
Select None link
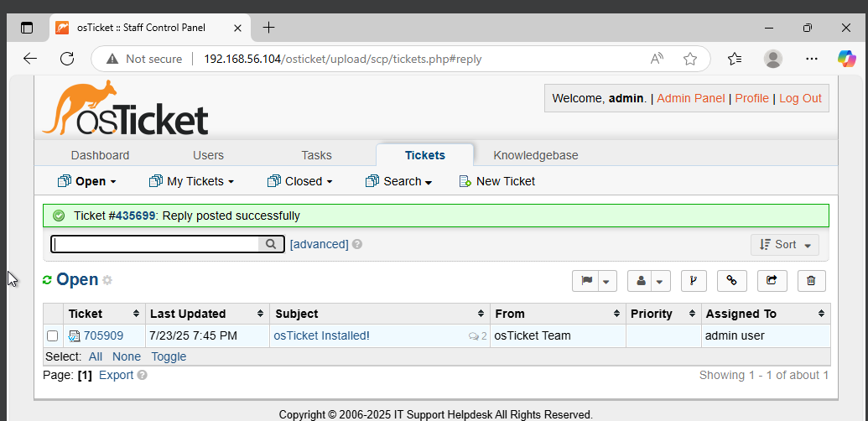click(x=127, y=356)
